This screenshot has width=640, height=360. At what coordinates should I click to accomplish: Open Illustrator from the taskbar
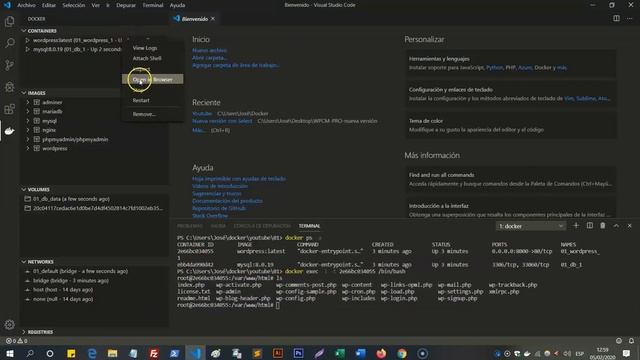pyautogui.click(x=278, y=353)
